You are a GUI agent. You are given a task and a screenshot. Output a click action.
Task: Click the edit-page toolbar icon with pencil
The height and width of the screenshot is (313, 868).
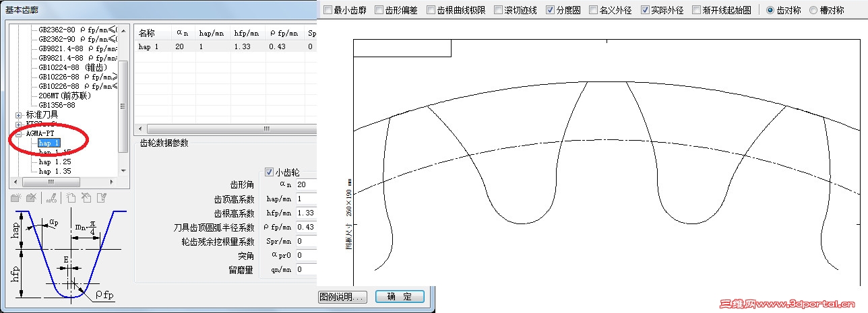[101, 198]
